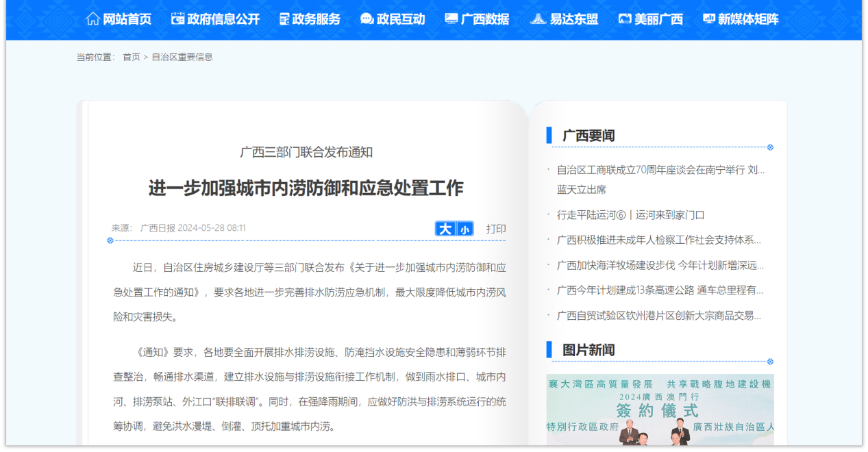The height and width of the screenshot is (452, 868).
Task: Open news about 广西自贸试验区钦州港片区
Action: [658, 316]
